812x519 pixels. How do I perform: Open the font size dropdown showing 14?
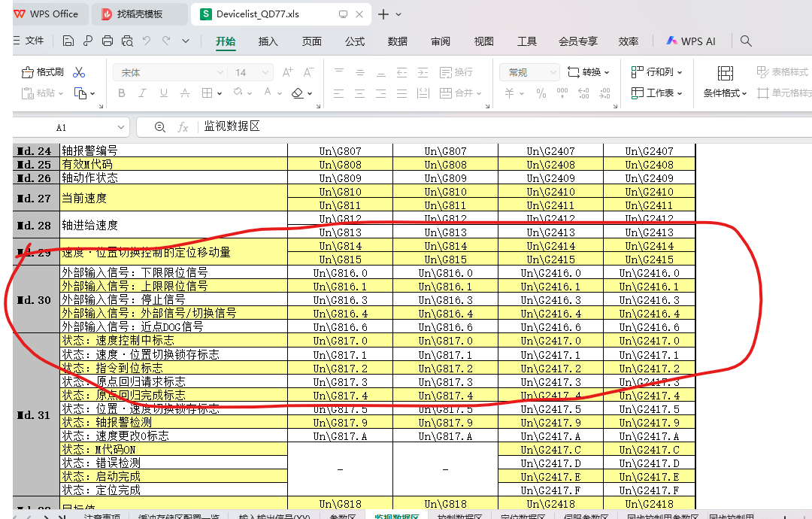(252, 72)
